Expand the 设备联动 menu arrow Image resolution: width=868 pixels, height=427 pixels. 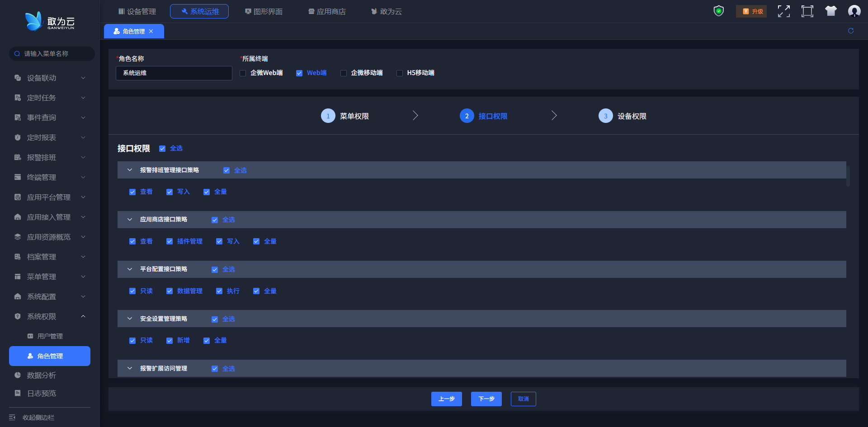(x=83, y=78)
